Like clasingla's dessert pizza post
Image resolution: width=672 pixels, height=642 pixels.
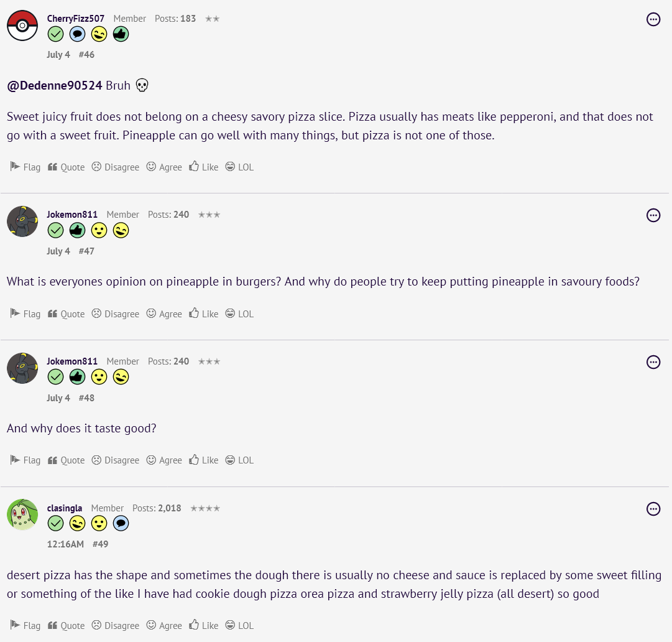click(x=204, y=625)
